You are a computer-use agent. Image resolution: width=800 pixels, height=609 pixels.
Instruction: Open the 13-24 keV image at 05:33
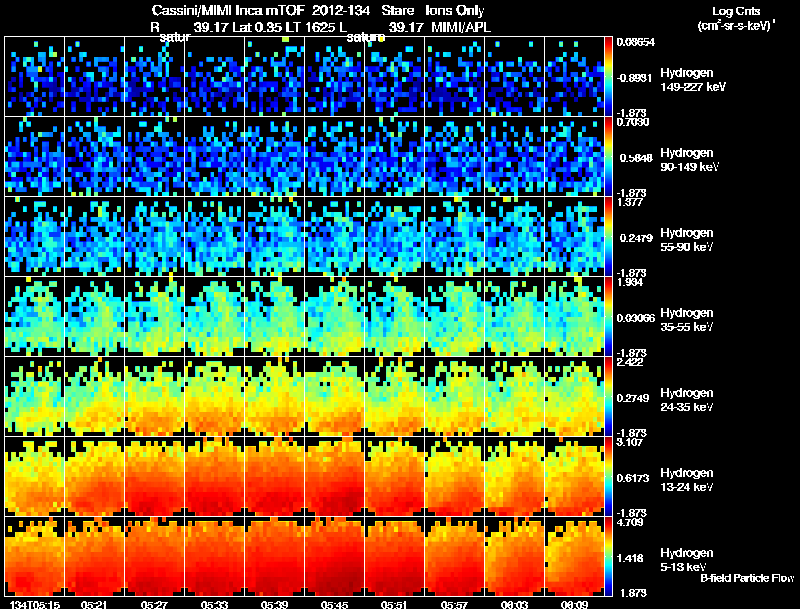coord(214,476)
